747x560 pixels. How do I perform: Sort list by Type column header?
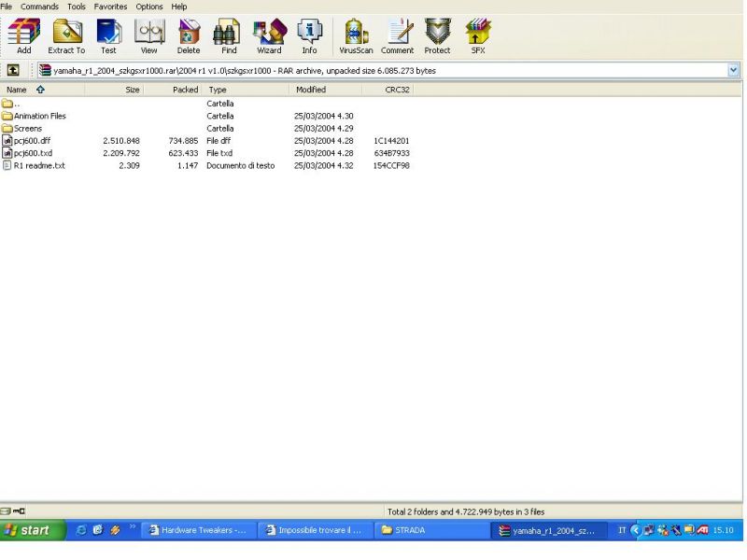[x=246, y=90]
